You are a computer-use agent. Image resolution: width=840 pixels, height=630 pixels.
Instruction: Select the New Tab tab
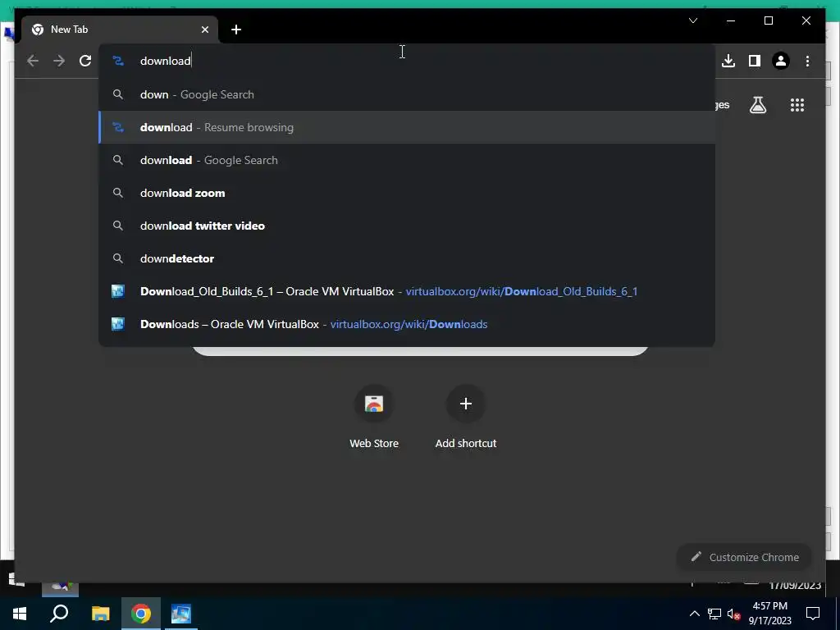click(120, 30)
